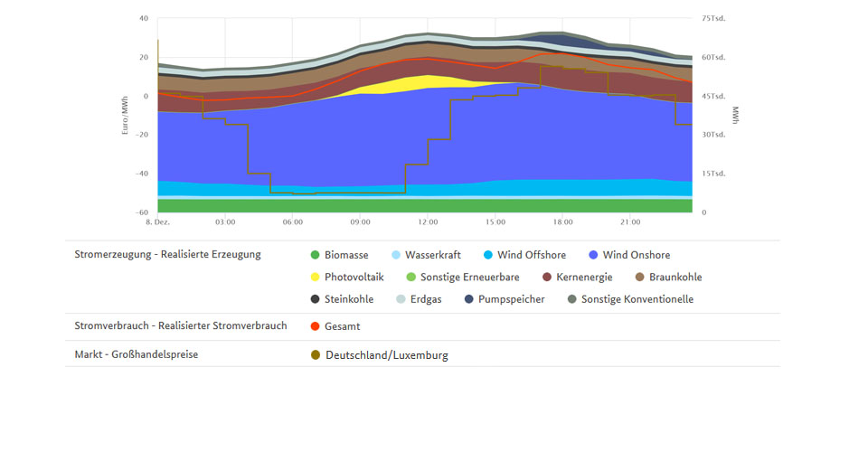Click the black Steinkohle color dot

tap(315, 299)
